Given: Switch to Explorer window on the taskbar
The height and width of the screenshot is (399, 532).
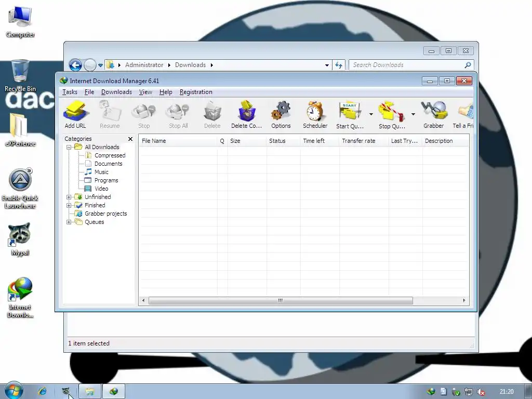Looking at the screenshot, I should [x=90, y=392].
